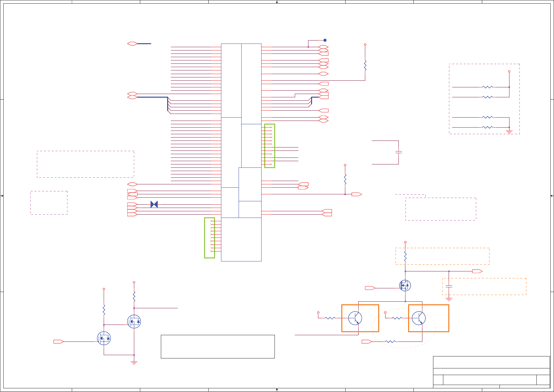
Task: Click the capacitor symbol between two horizontal wires
Action: (x=399, y=152)
